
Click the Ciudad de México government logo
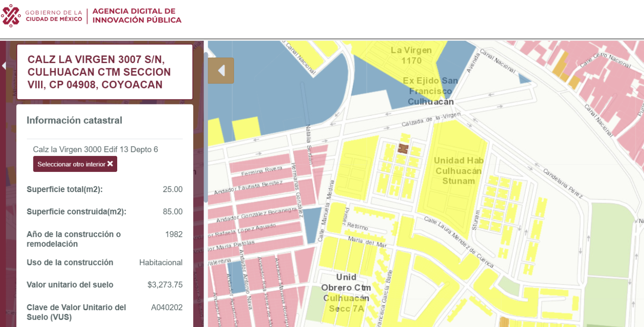click(11, 15)
